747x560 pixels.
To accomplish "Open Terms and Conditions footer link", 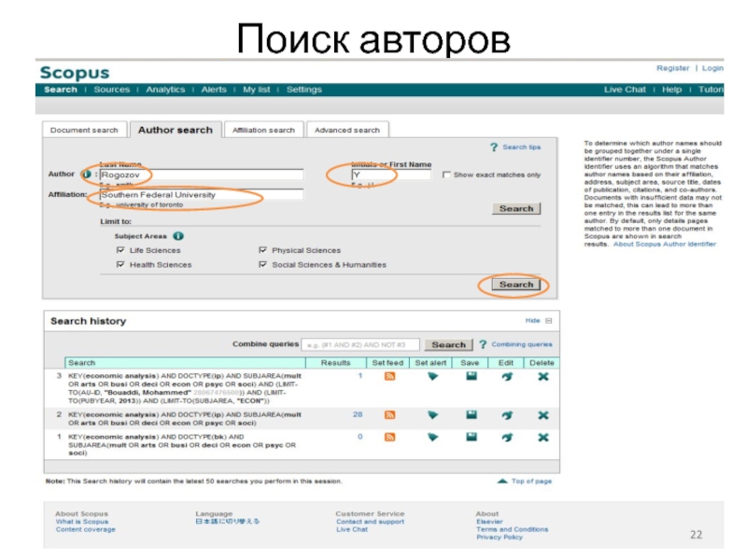I will [512, 529].
